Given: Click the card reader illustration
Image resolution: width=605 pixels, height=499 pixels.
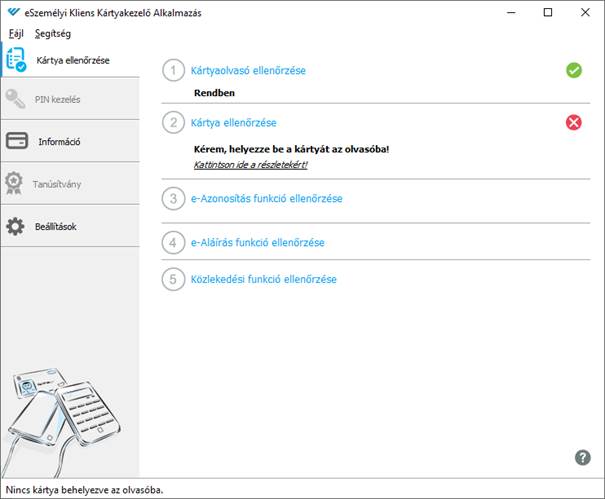Looking at the screenshot, I should [x=62, y=421].
